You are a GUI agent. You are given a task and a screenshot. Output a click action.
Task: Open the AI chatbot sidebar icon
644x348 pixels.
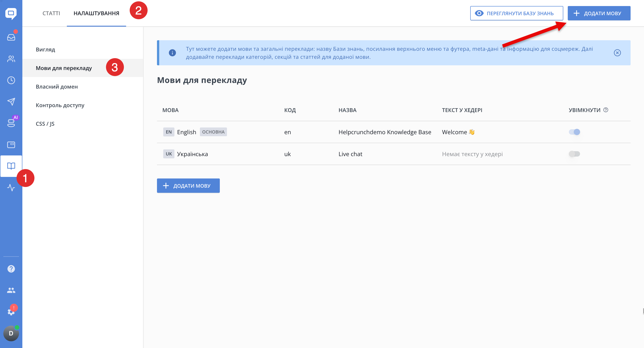(11, 123)
